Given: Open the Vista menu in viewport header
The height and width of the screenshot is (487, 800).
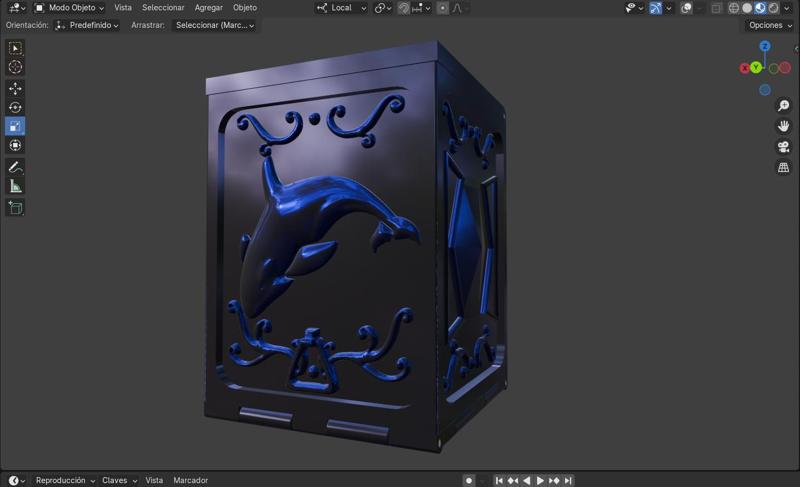Looking at the screenshot, I should tap(123, 8).
